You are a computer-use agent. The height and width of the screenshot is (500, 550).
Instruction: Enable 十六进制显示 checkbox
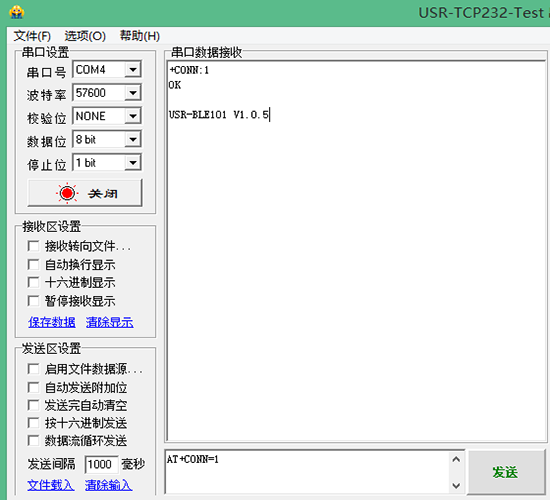coord(33,282)
